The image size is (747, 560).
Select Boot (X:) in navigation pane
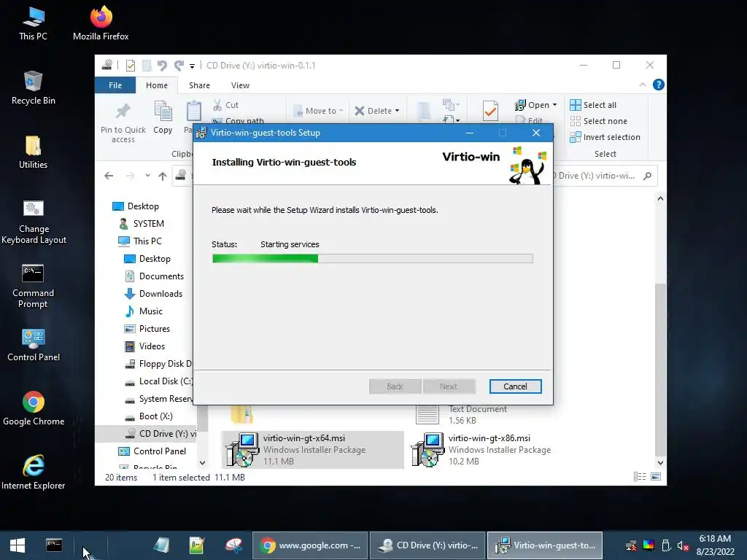tap(149, 416)
